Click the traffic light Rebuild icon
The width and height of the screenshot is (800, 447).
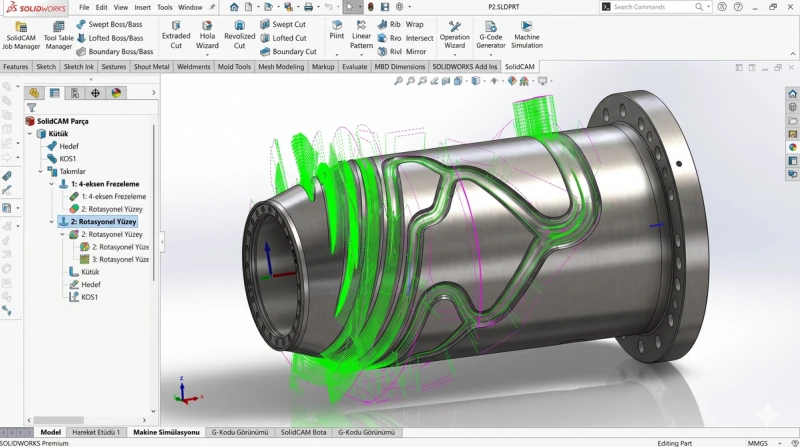pyautogui.click(x=371, y=7)
